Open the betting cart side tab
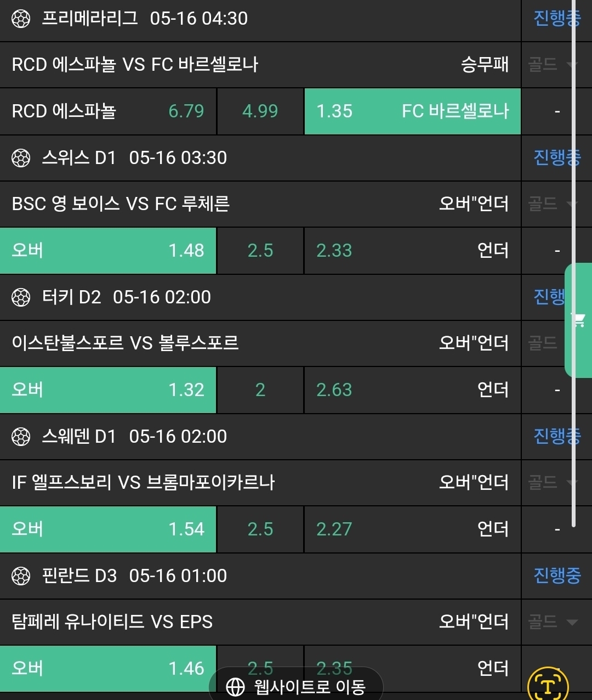 (578, 320)
